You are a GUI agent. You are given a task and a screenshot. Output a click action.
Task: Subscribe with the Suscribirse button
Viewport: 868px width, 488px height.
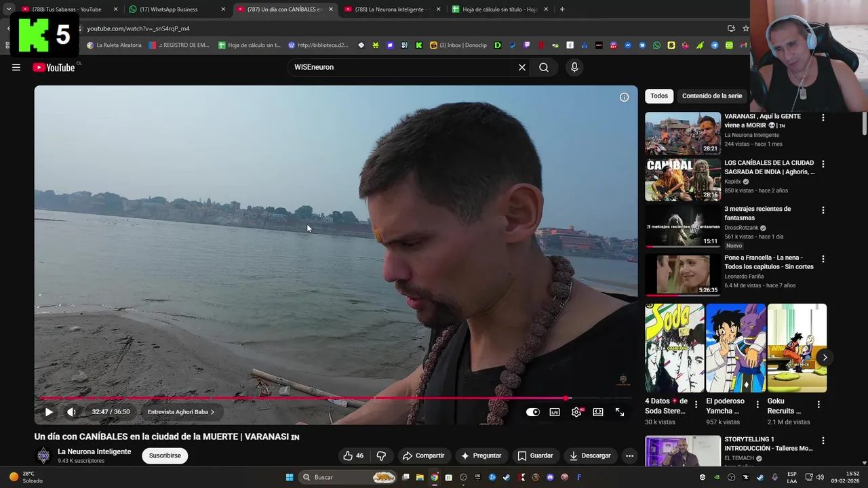tap(165, 455)
